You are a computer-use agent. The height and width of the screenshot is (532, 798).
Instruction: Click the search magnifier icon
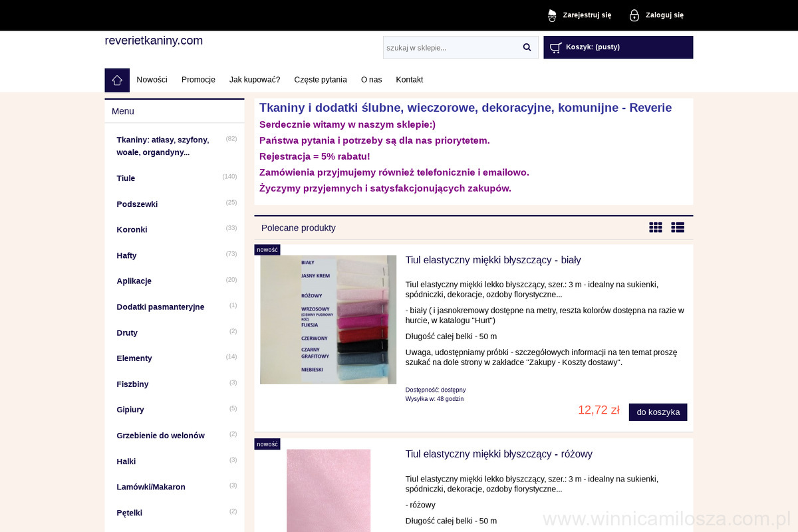(527, 47)
